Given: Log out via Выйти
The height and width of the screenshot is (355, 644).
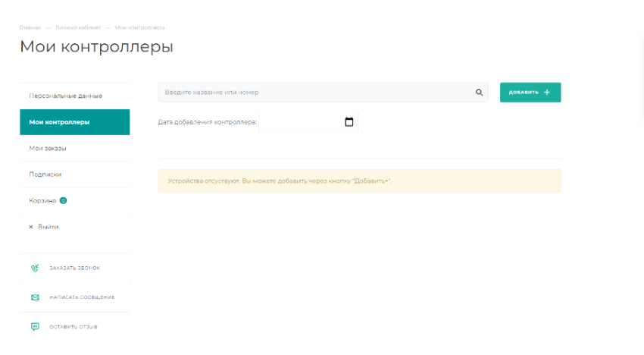Looking at the screenshot, I should click(x=75, y=227).
